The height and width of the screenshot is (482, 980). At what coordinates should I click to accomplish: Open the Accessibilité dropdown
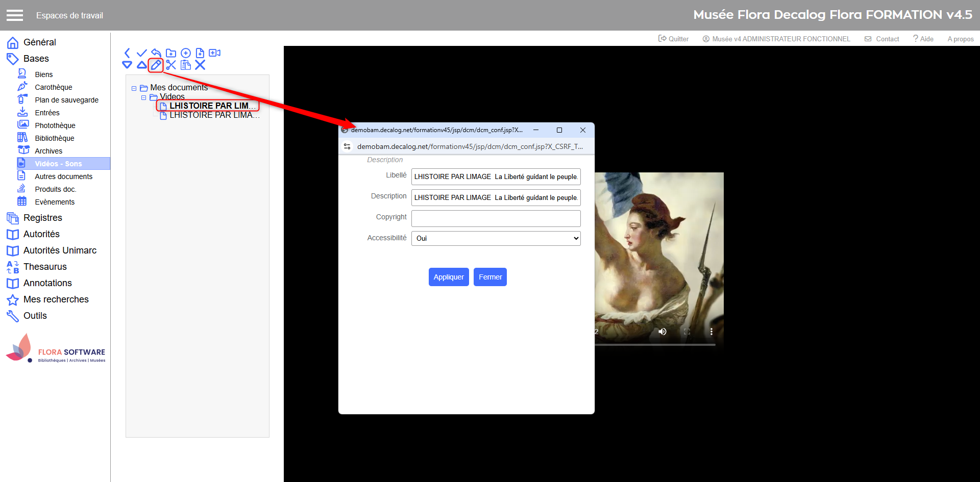(496, 238)
